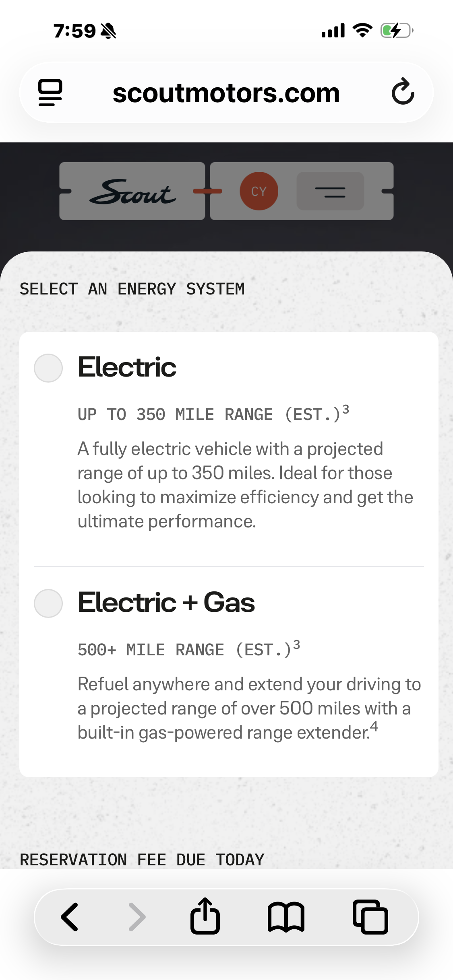453x980 pixels.
Task: Select the Electric radio button
Action: (x=48, y=368)
